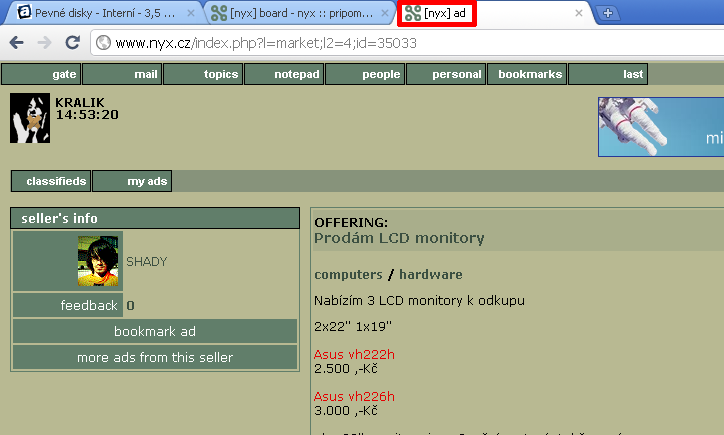Click the bookmark ad button
Viewport: 724px width, 435px height.
155,331
